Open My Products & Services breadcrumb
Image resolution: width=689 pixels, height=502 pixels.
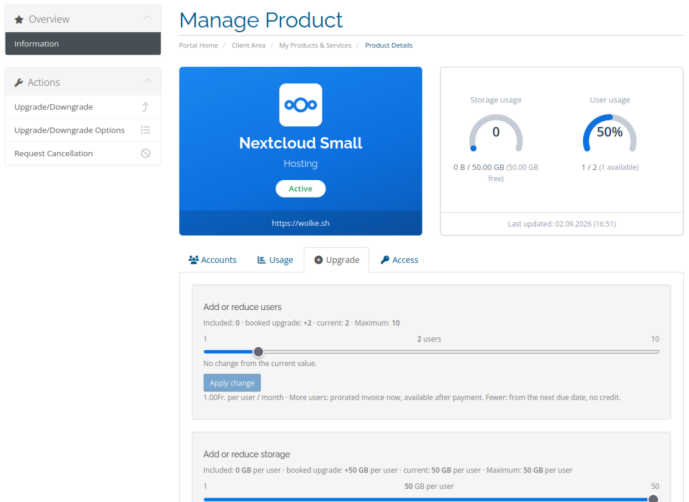pos(315,45)
